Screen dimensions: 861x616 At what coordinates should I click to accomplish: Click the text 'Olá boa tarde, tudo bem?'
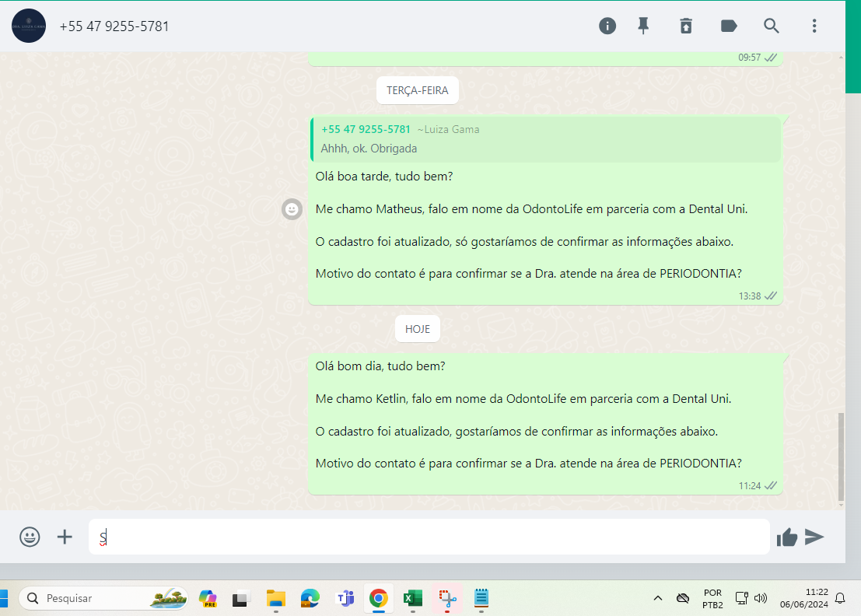[383, 177]
